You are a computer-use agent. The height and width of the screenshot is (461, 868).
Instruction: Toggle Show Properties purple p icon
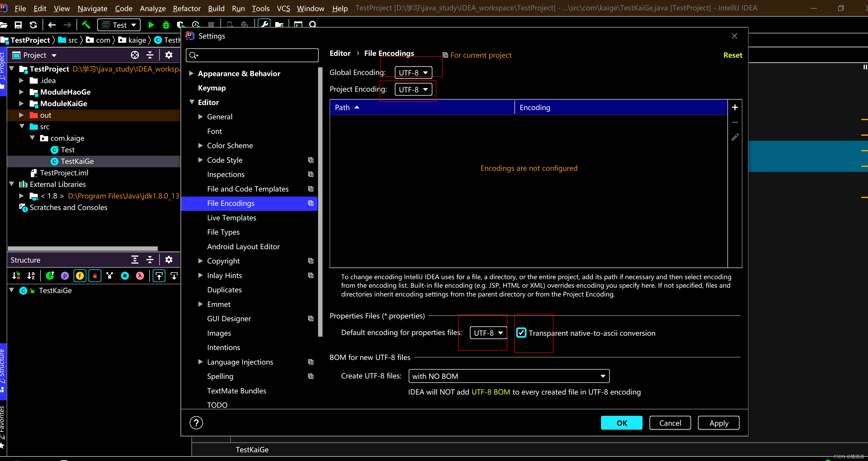pos(65,276)
